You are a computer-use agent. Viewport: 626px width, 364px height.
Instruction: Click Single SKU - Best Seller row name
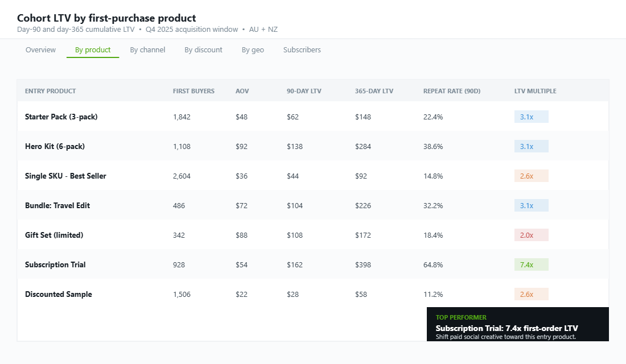click(x=65, y=176)
